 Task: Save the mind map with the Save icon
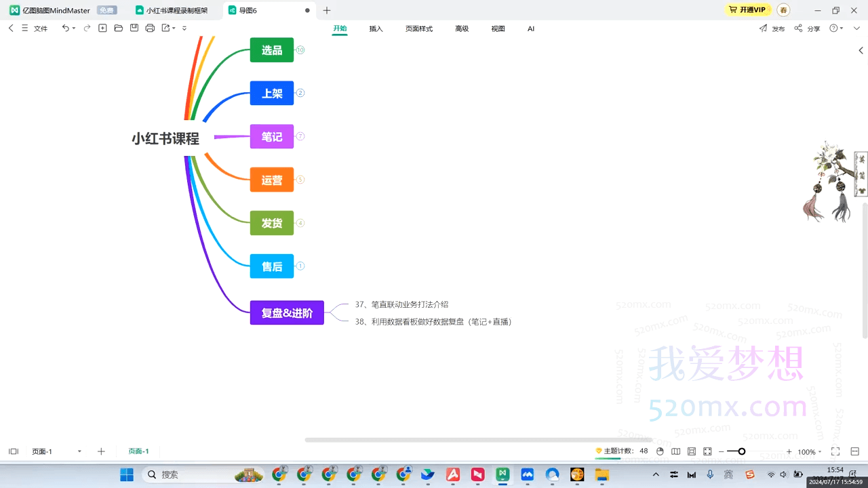(134, 28)
